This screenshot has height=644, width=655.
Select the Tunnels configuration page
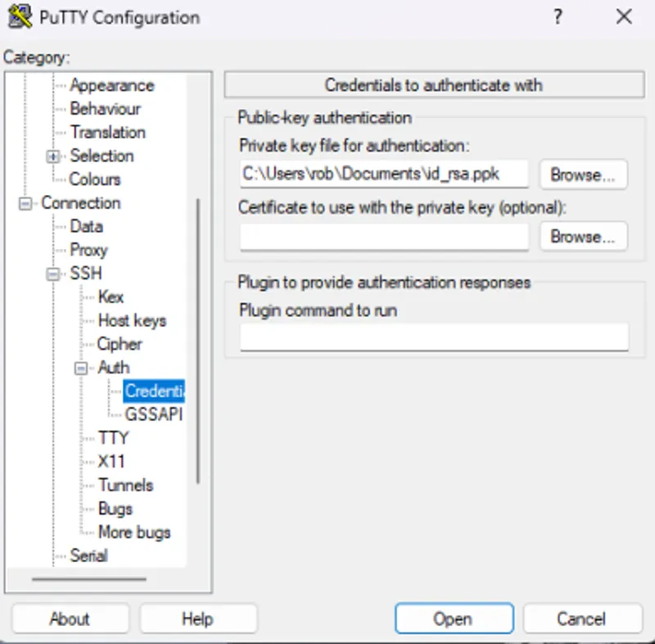point(127,485)
